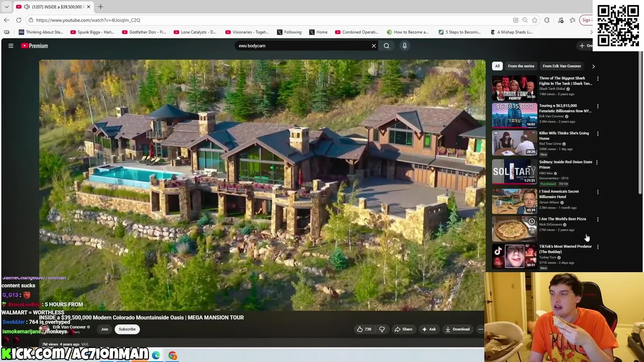Open the Solitary documentary thumbnail
The width and height of the screenshot is (644, 362).
pyautogui.click(x=514, y=171)
